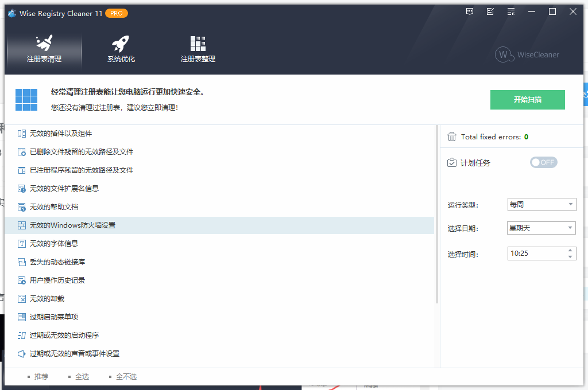Click the 全不选 link

[x=126, y=376]
